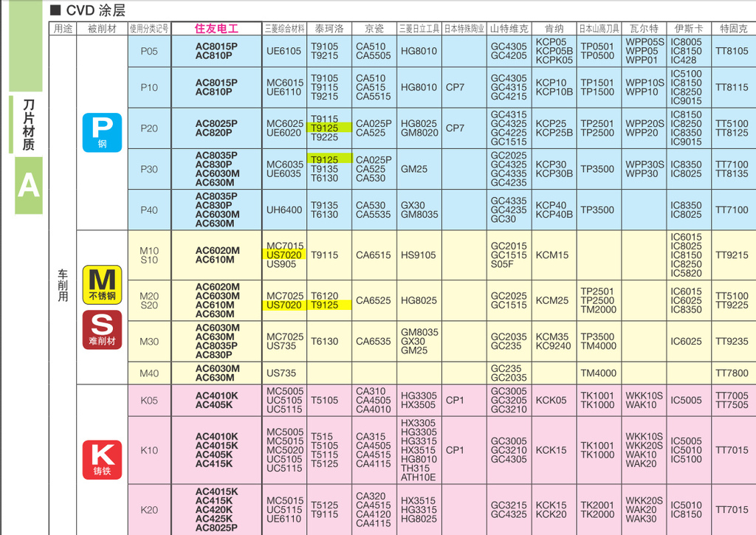
Task: Select the P20 classification cell
Action: pyautogui.click(x=149, y=128)
